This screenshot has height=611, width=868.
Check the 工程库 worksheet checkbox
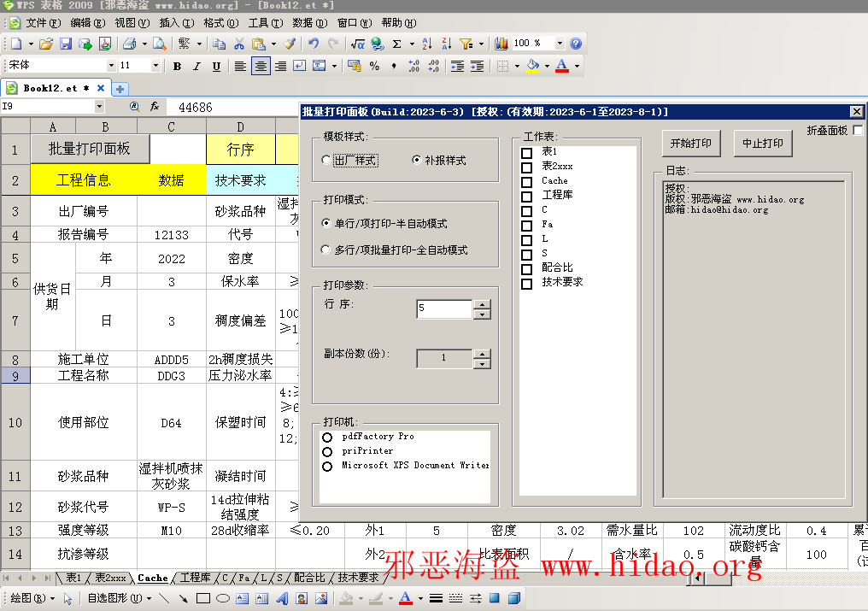pos(527,197)
